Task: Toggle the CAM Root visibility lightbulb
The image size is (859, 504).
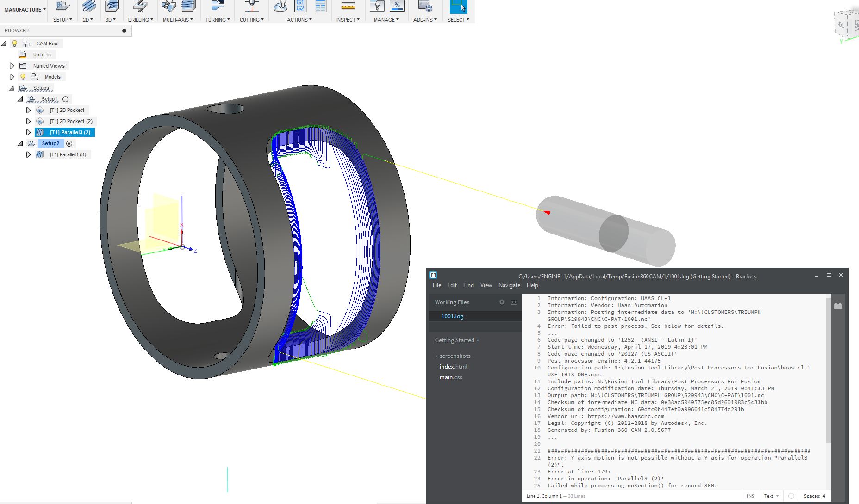Action: (x=14, y=43)
